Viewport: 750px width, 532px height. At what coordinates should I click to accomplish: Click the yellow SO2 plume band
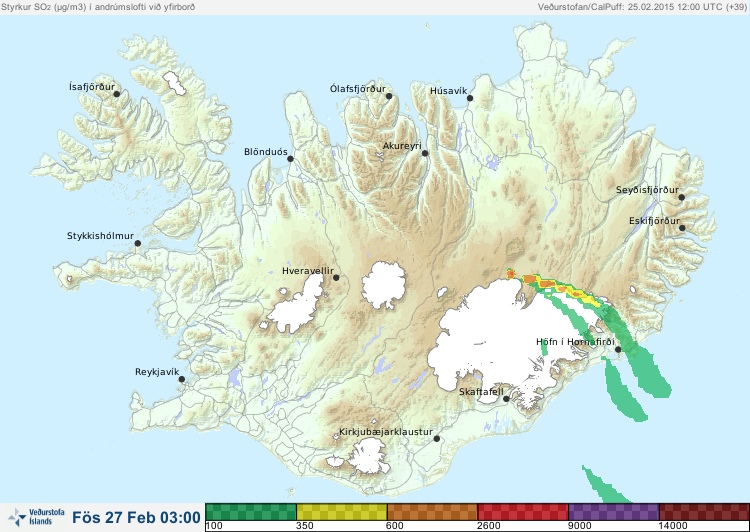coord(569,289)
